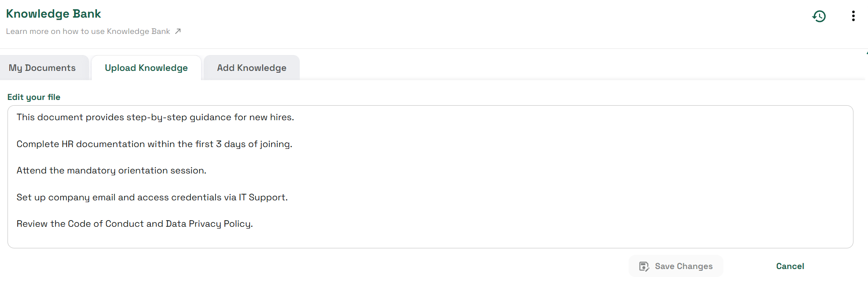Place cursor in the company email line

pyautogui.click(x=152, y=197)
